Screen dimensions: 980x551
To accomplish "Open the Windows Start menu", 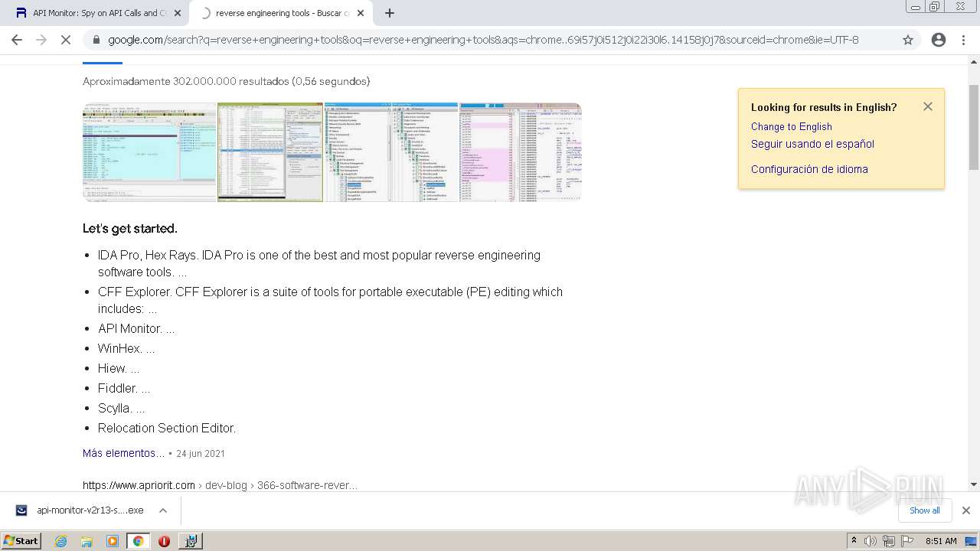I will 21,540.
